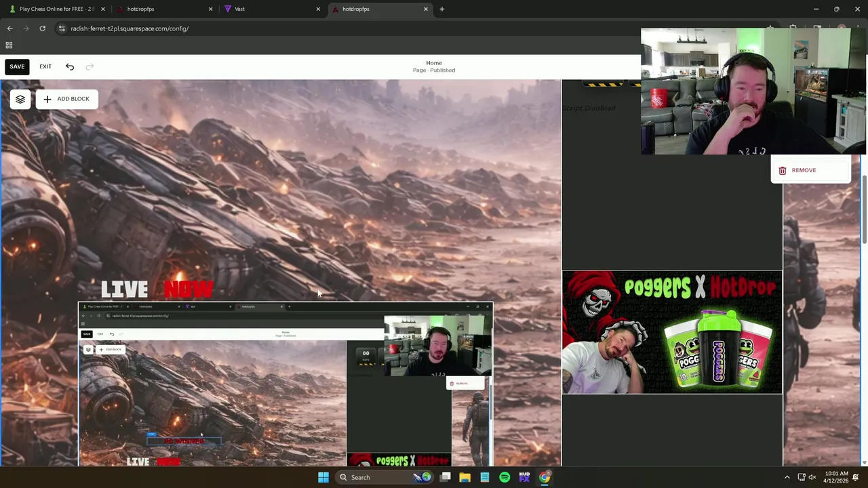The height and width of the screenshot is (488, 868).
Task: Click the muted volume tray icon
Action: click(812, 477)
